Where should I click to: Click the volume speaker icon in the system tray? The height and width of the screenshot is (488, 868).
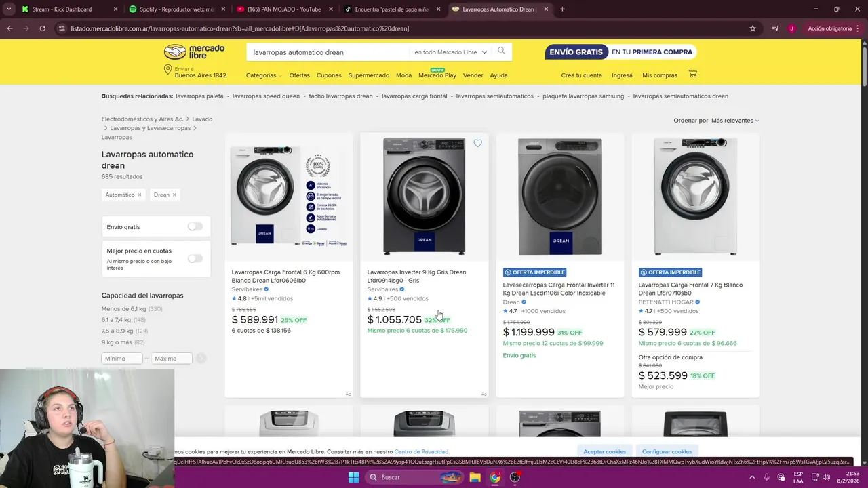pos(827,477)
